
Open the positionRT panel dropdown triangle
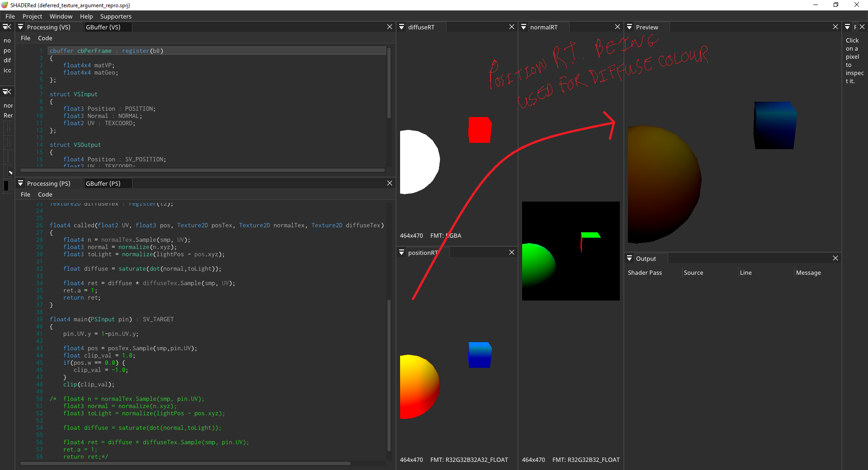[x=401, y=253]
